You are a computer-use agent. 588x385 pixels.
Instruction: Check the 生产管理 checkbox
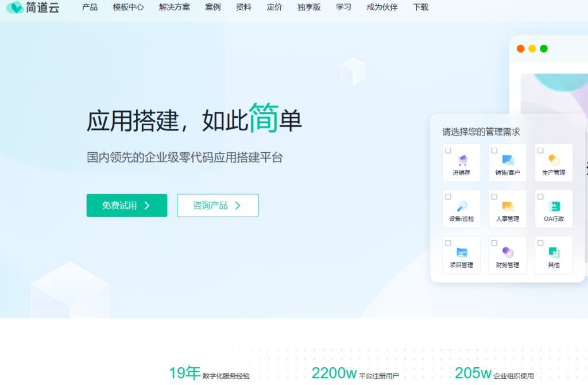point(540,151)
